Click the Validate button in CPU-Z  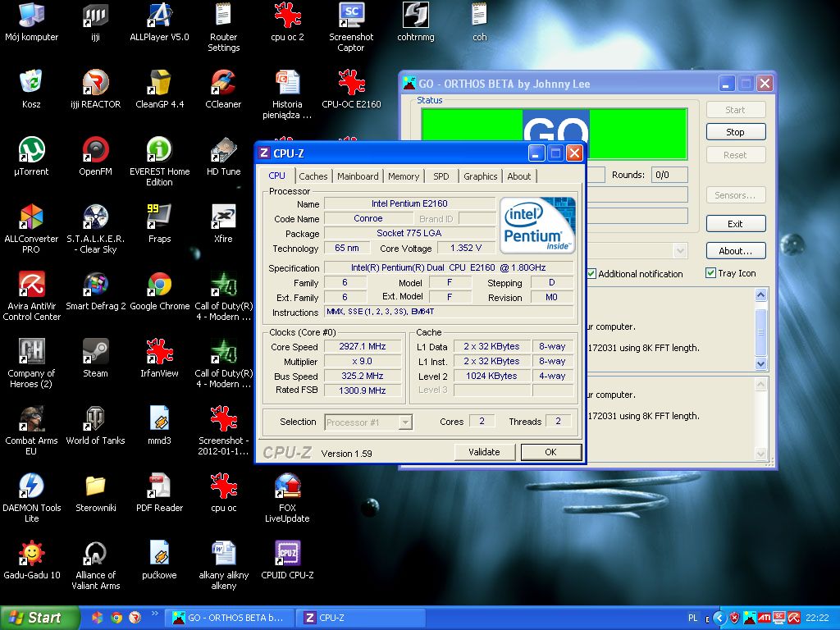484,452
